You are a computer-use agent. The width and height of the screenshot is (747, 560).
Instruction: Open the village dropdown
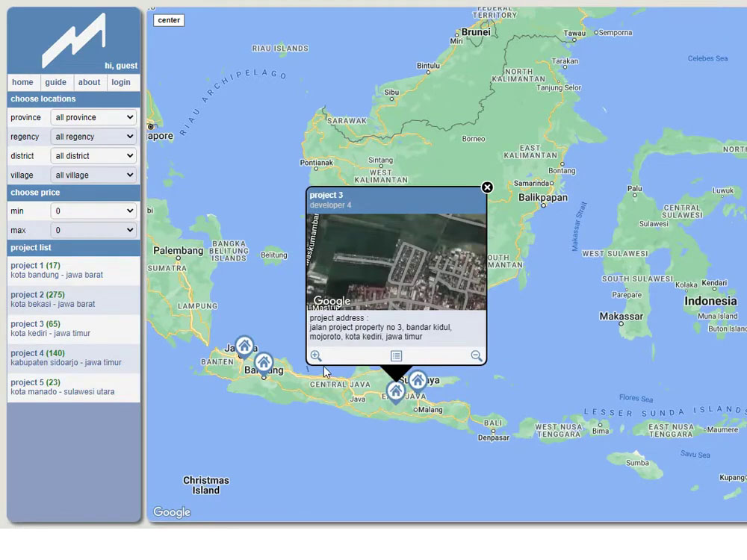click(93, 175)
